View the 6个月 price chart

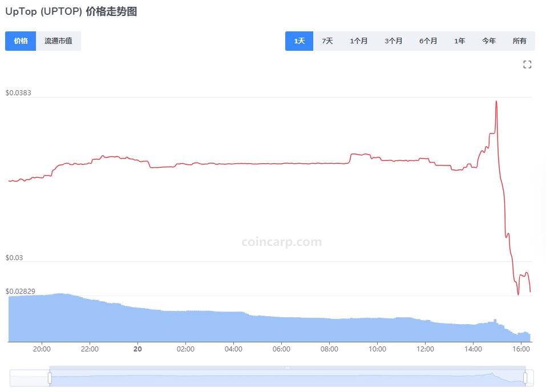[x=428, y=41]
